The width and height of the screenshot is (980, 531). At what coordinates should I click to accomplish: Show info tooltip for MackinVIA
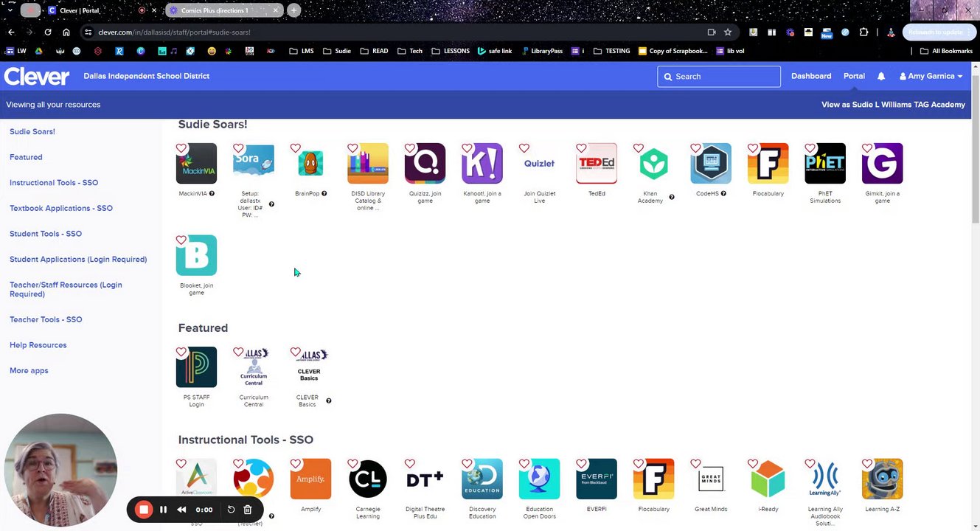tap(212, 193)
